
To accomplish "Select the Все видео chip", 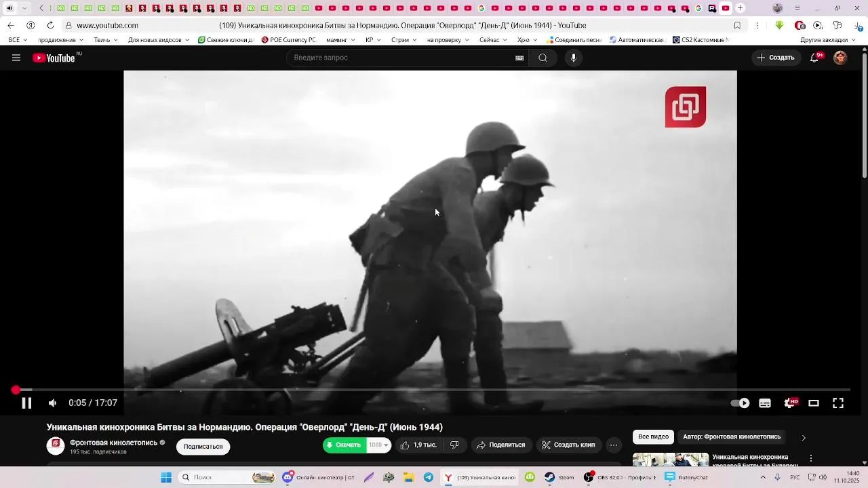I will pos(653,437).
